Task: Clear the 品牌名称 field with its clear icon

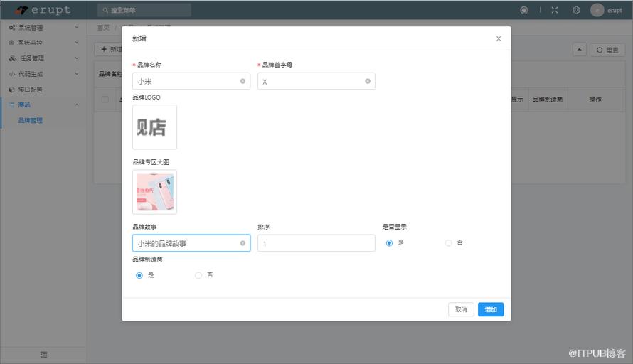Action: (x=243, y=81)
